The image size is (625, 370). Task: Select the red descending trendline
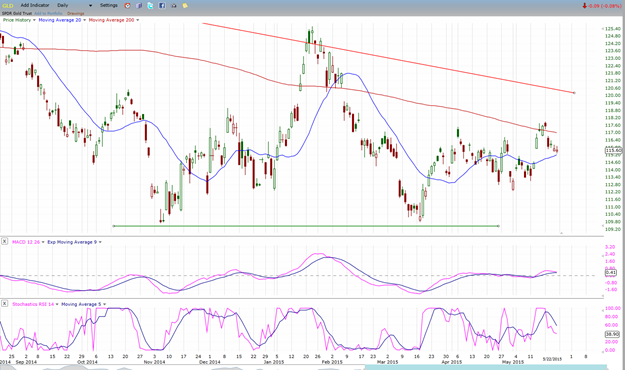[388, 58]
